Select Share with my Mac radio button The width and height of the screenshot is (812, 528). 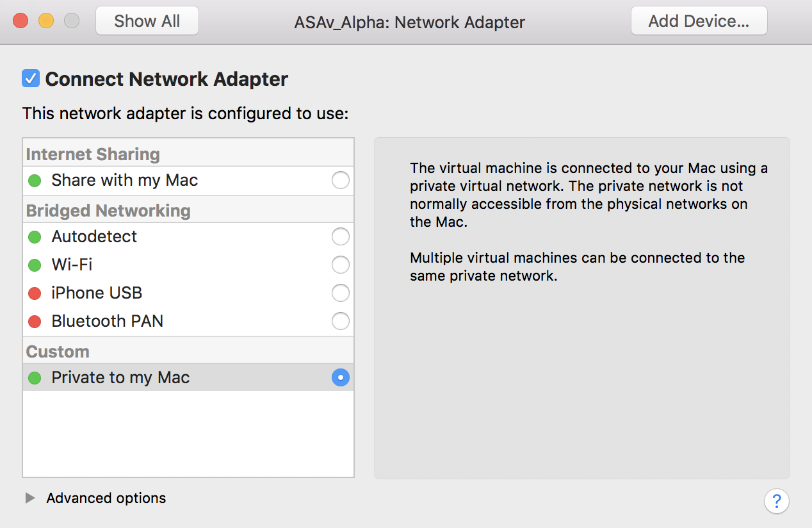pos(341,180)
